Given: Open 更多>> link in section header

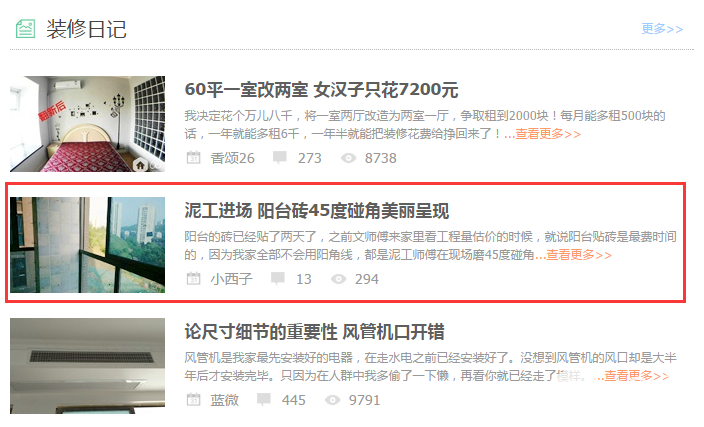Looking at the screenshot, I should pos(662,29).
